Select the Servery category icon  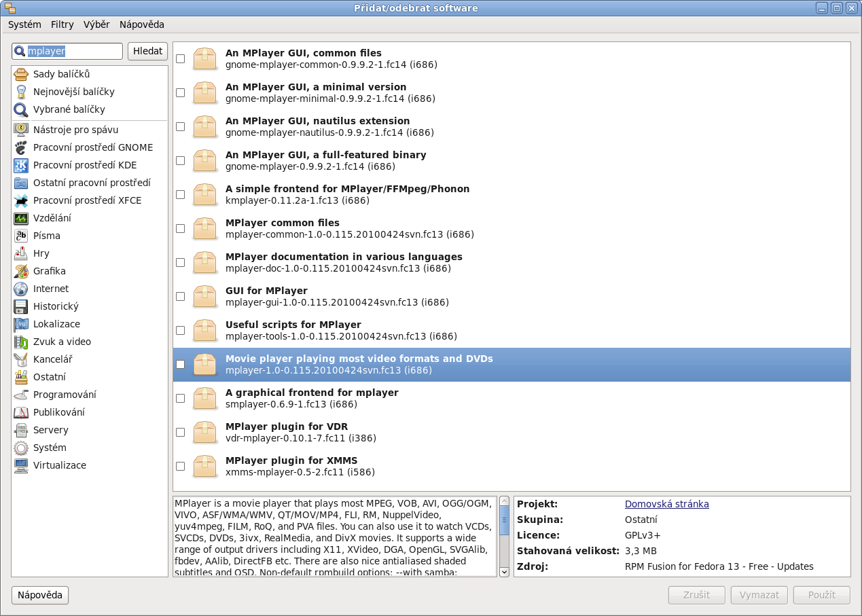click(x=21, y=430)
